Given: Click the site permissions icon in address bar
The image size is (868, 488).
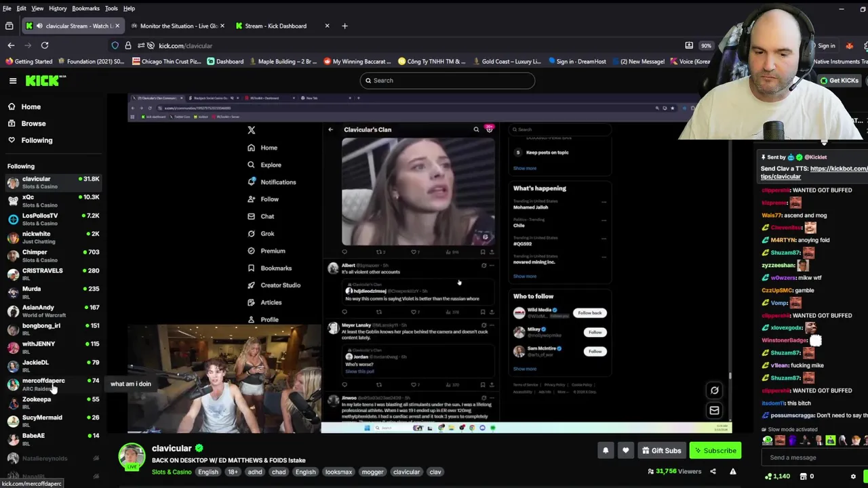Looking at the screenshot, I should point(140,45).
